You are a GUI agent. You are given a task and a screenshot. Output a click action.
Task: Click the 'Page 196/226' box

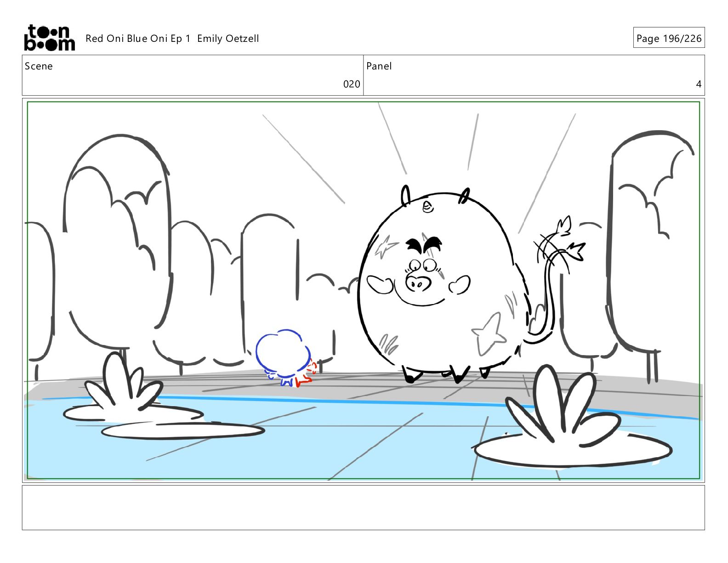coord(669,38)
